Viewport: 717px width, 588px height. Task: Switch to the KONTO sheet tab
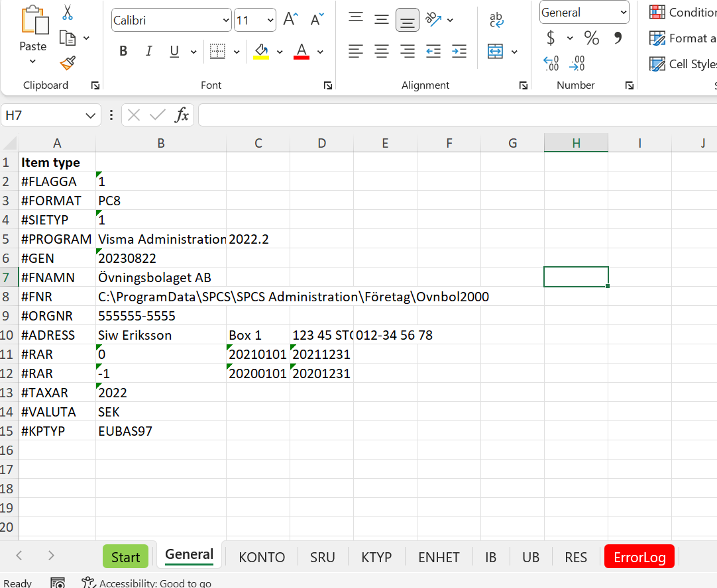click(261, 557)
